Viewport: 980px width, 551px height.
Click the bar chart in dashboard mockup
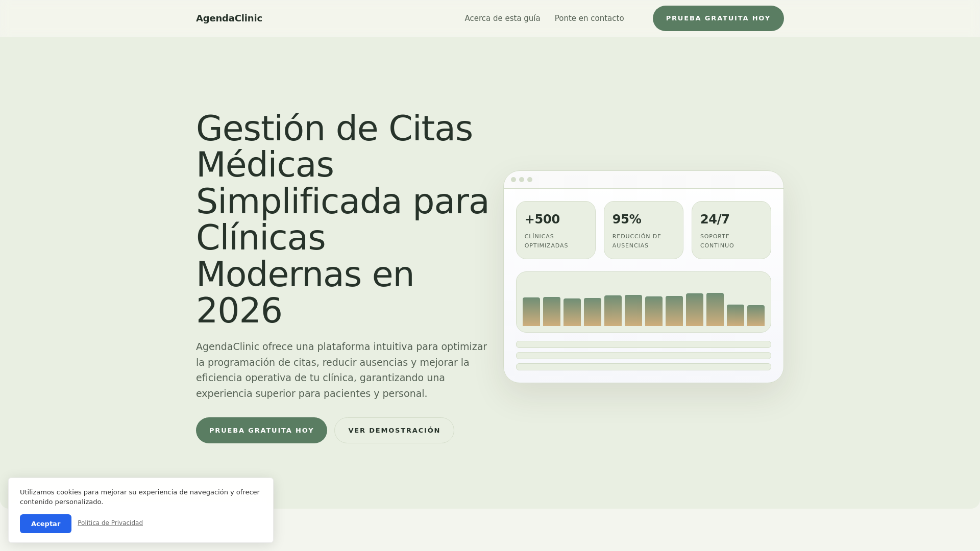(x=644, y=302)
